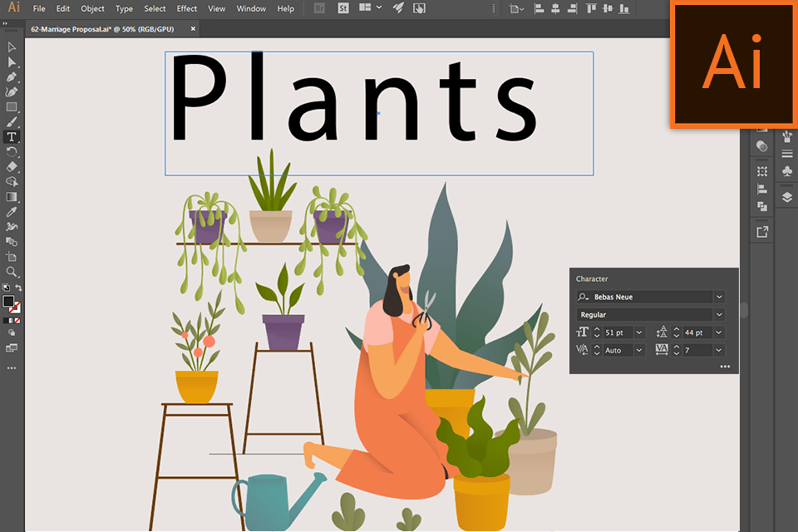This screenshot has width=798, height=532.
Task: Pick the Rectangle shape tool
Action: [x=12, y=107]
